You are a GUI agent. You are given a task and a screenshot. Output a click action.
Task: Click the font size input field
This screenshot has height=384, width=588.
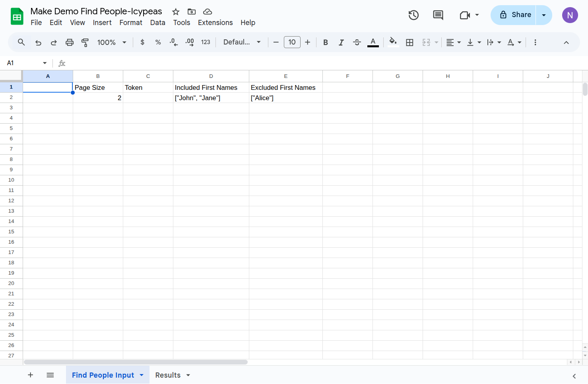coord(292,42)
